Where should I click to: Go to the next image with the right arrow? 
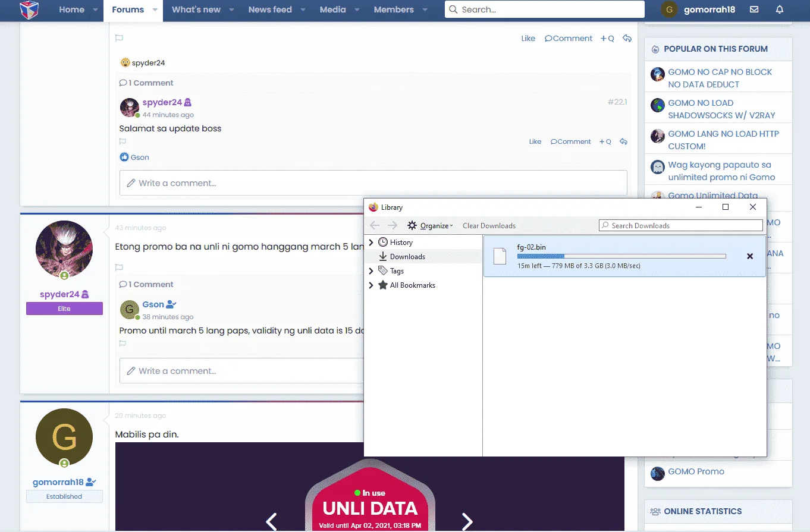point(467,522)
